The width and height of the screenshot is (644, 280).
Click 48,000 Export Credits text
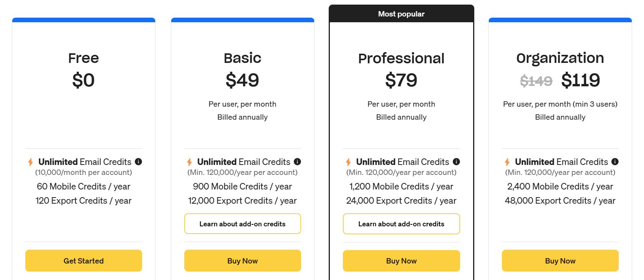tap(560, 201)
